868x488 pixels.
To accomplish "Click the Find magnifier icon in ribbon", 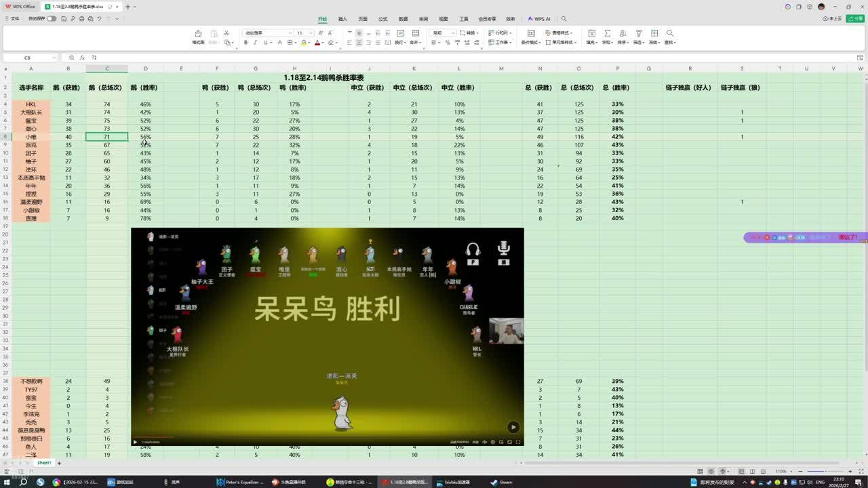I will click(669, 33).
